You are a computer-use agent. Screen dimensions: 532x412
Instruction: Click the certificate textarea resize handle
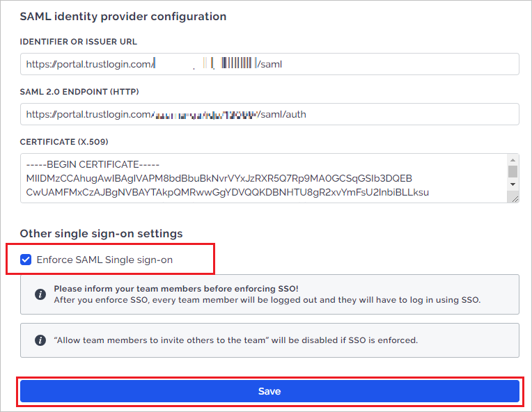tap(515, 199)
